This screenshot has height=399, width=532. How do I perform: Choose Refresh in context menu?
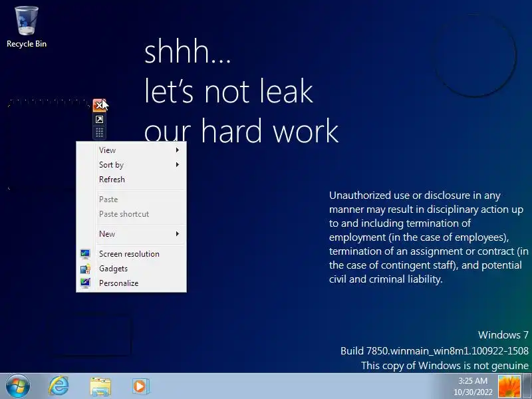click(131, 179)
